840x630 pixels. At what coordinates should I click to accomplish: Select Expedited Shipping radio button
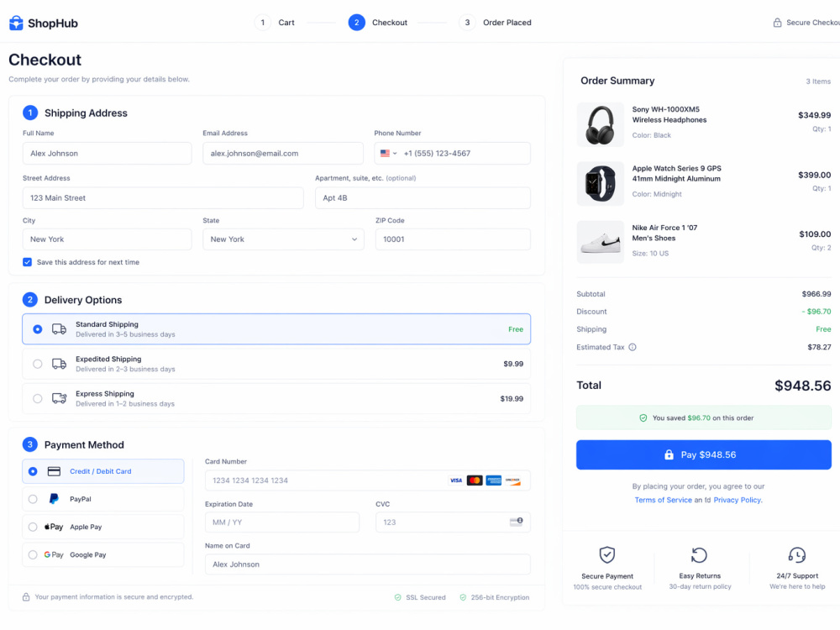38,364
